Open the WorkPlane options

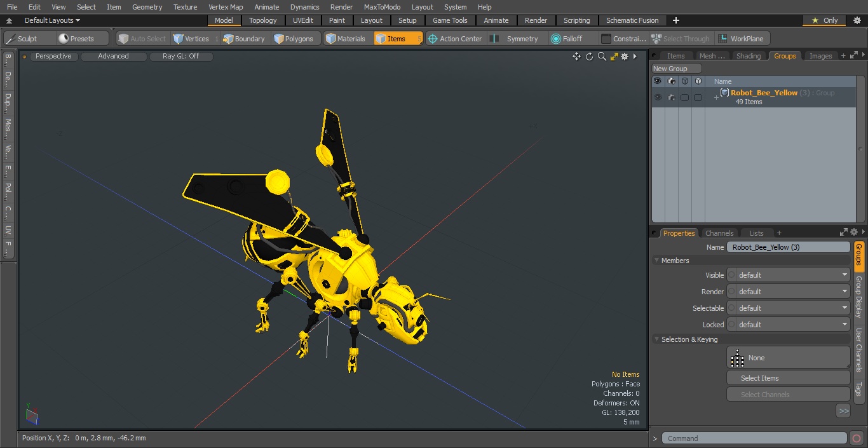[x=742, y=39]
